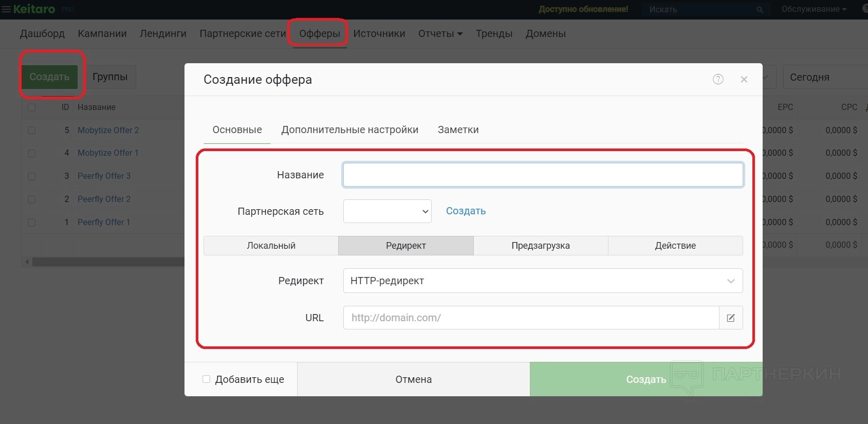Click the 'Отмена' button

pos(413,379)
